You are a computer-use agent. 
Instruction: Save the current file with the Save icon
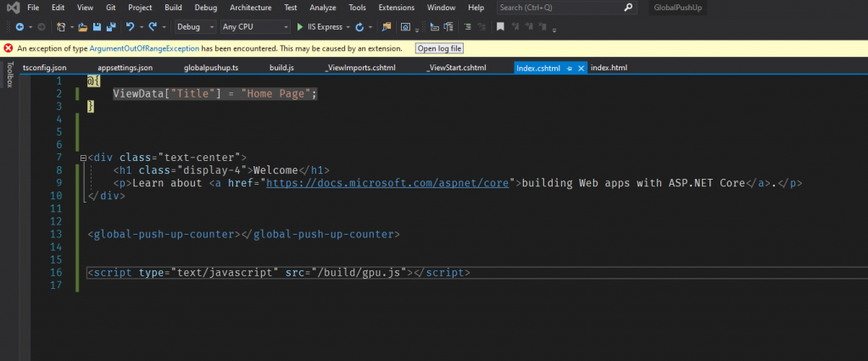point(97,26)
